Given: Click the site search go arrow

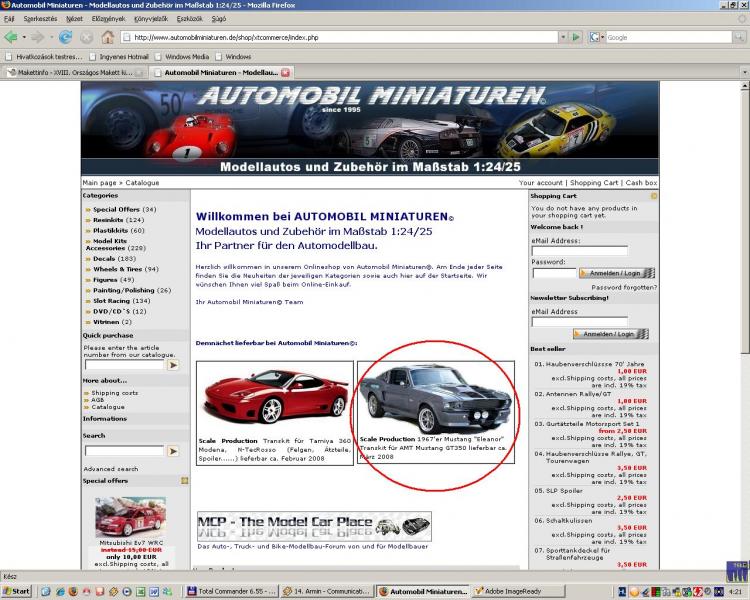Looking at the screenshot, I should pyautogui.click(x=173, y=451).
